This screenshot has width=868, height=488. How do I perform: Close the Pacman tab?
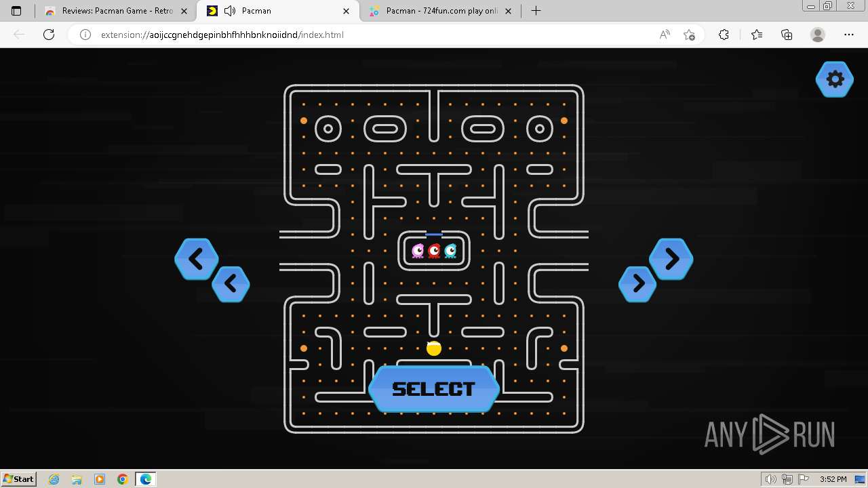tap(347, 11)
